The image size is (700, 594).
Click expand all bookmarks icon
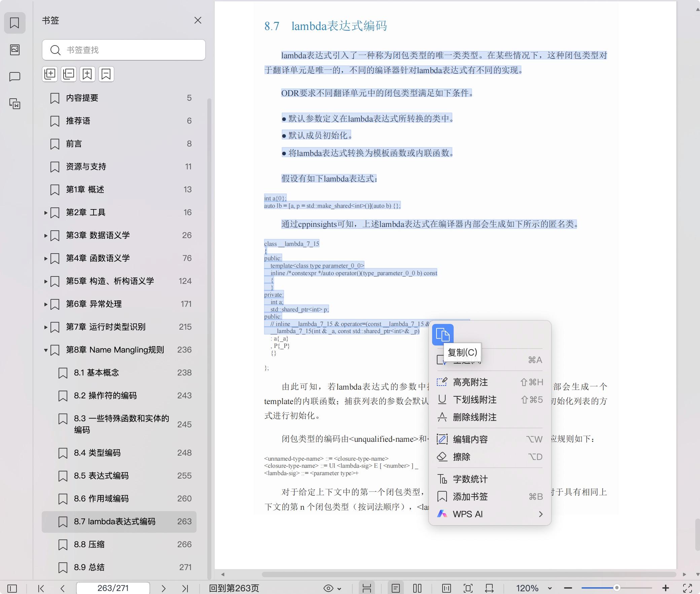50,74
